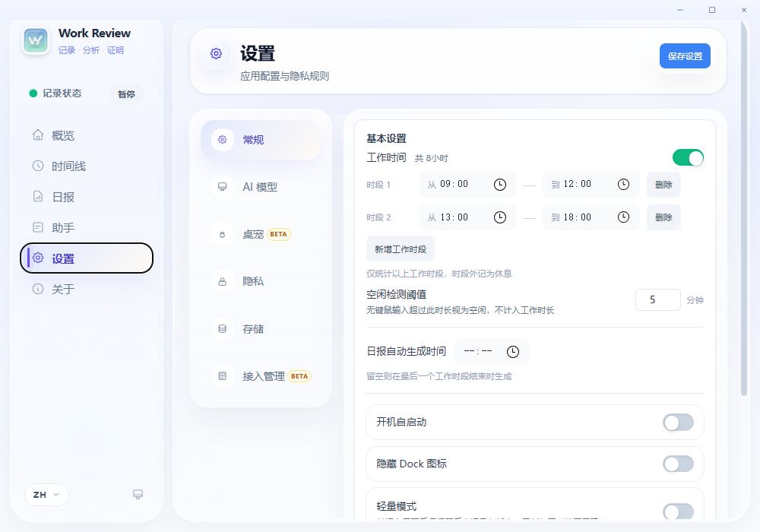Open the 接入管理 BETA settings tab
760x532 pixels.
261,376
